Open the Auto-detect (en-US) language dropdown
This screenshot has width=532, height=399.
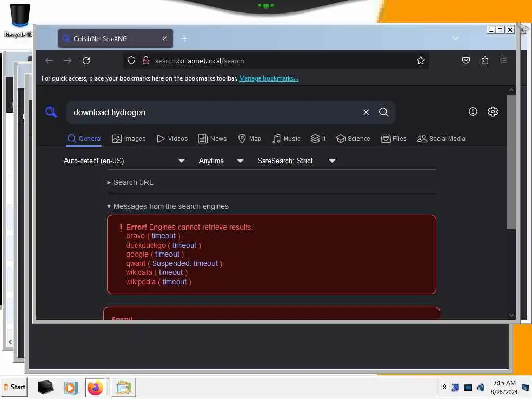click(124, 161)
